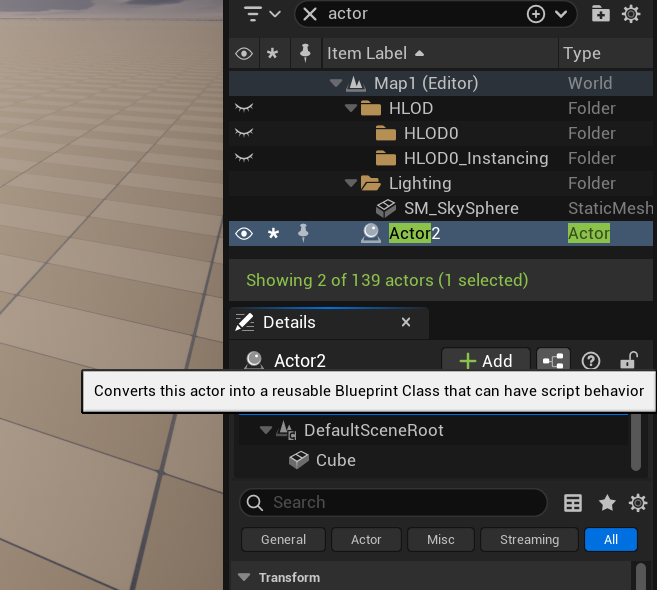657x590 pixels.
Task: Show the hidden HLOD0_Instancing folder
Action: click(244, 158)
